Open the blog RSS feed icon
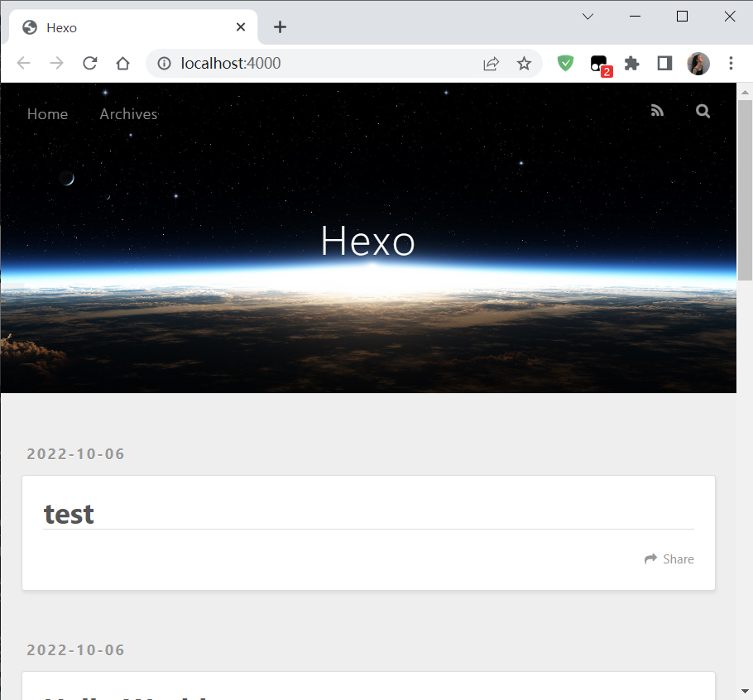This screenshot has width=753, height=700. (x=658, y=111)
